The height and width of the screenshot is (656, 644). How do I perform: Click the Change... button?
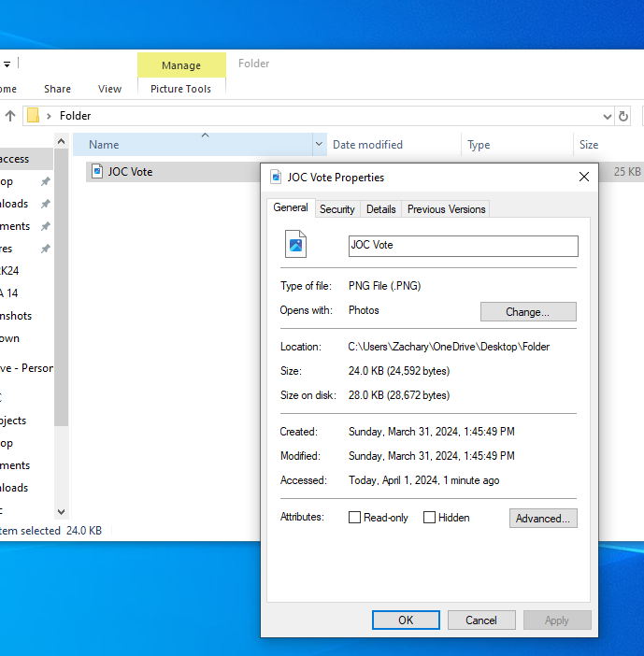(528, 312)
